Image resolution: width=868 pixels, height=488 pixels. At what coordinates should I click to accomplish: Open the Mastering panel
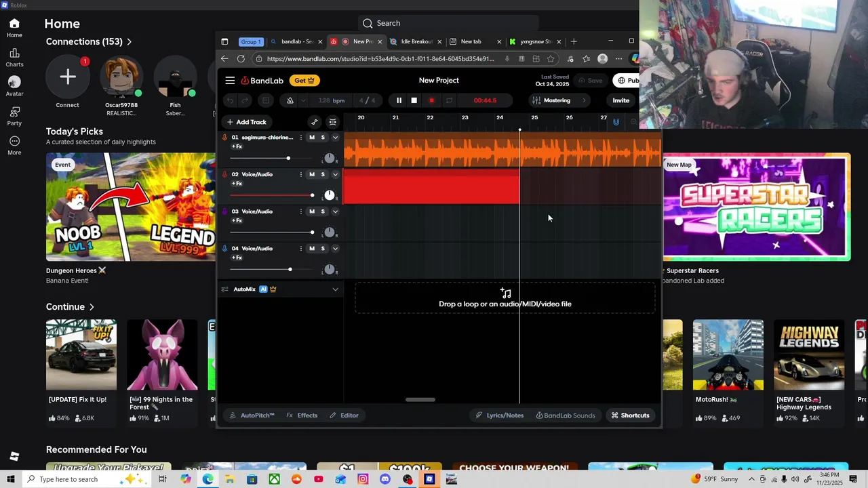[560, 100]
